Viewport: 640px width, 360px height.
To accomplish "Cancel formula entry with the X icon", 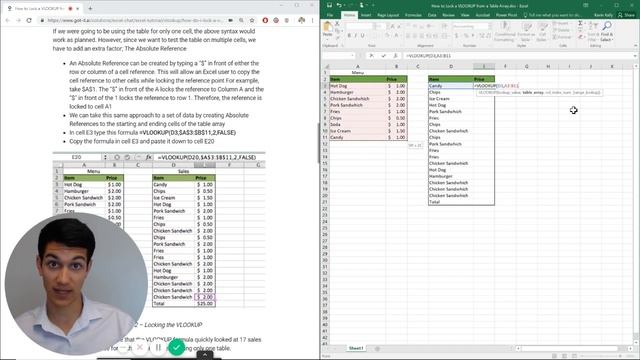I will tap(371, 56).
